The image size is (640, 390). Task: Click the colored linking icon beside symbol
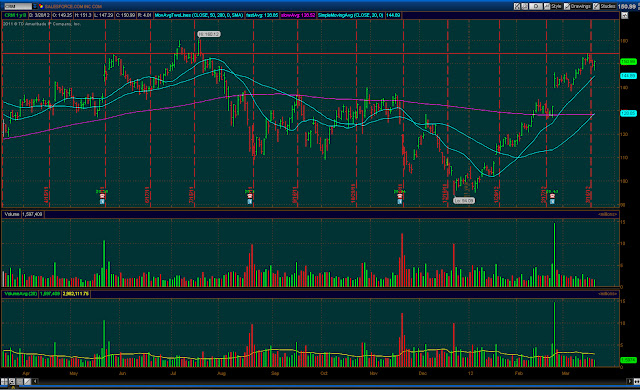click(x=41, y=6)
